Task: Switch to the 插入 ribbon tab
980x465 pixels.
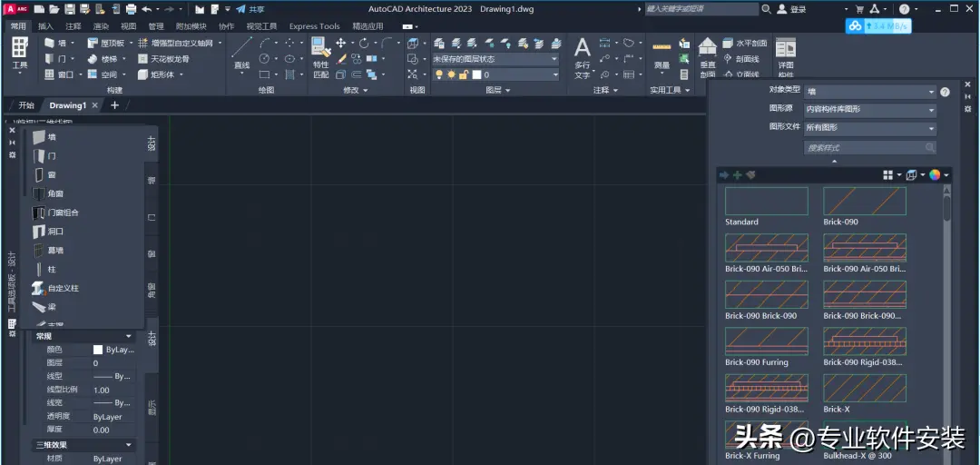Action: (45, 26)
